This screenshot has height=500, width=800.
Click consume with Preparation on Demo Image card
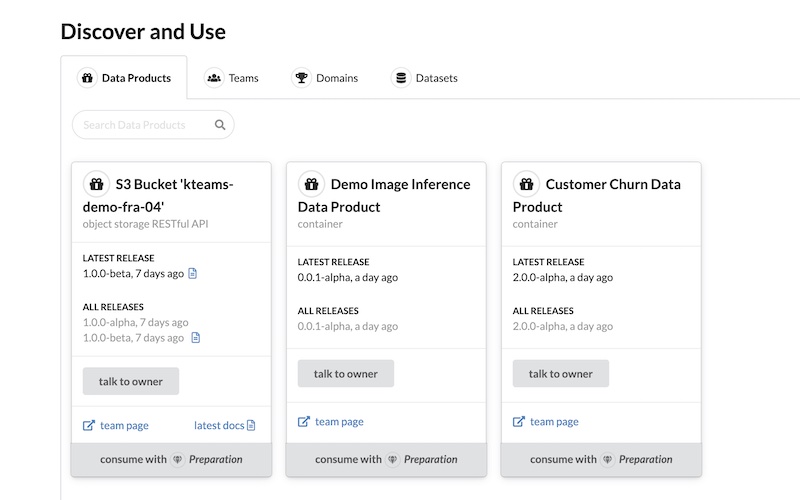click(x=386, y=460)
